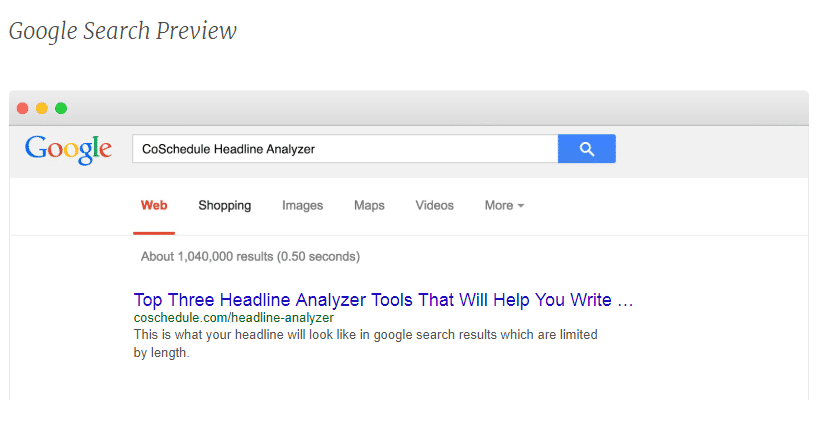This screenshot has height=445, width=823.
Task: Click the blank white area below the snippet
Action: 400,385
